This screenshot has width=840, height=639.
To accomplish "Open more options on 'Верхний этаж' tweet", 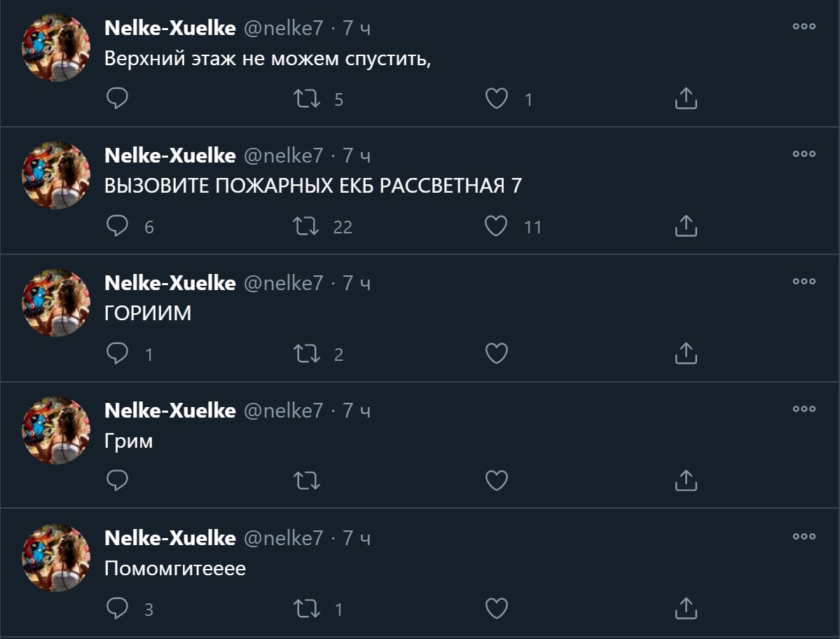I will click(804, 27).
